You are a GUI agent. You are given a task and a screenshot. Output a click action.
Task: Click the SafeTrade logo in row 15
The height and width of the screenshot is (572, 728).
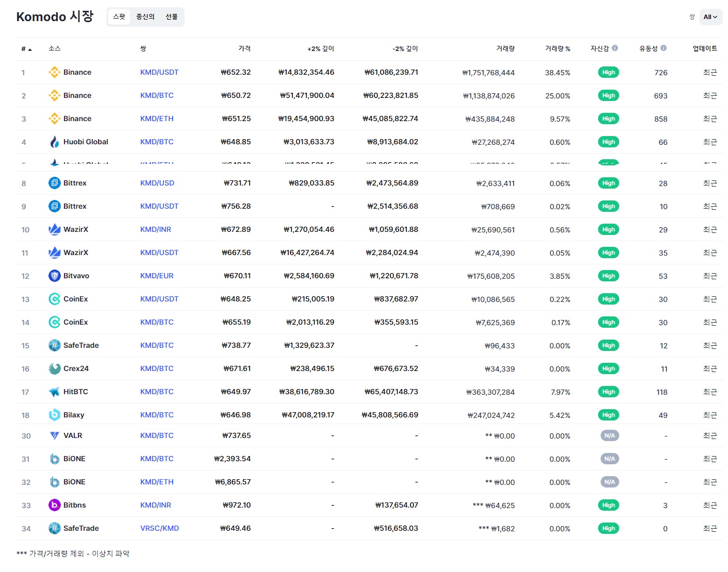54,345
